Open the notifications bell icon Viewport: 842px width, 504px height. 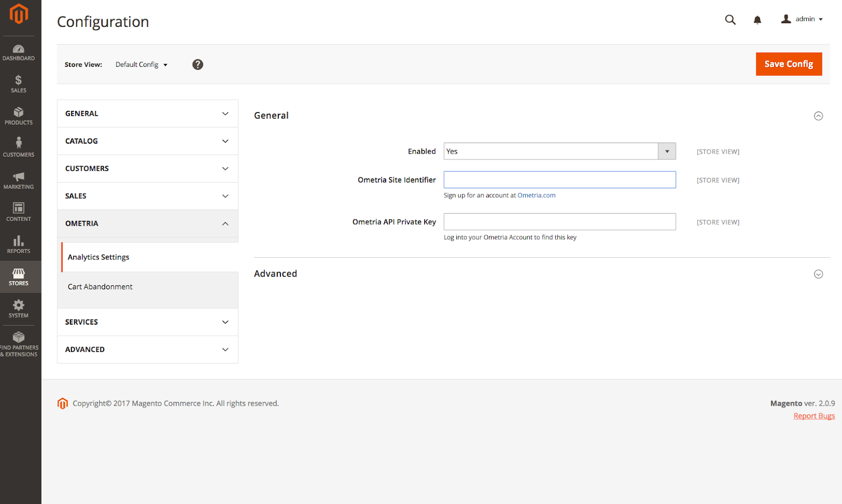click(x=757, y=20)
